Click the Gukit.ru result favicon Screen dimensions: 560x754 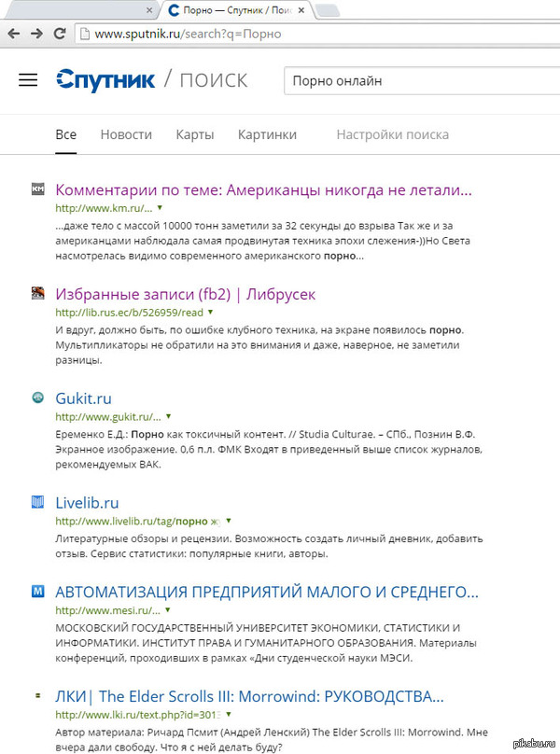click(37, 398)
